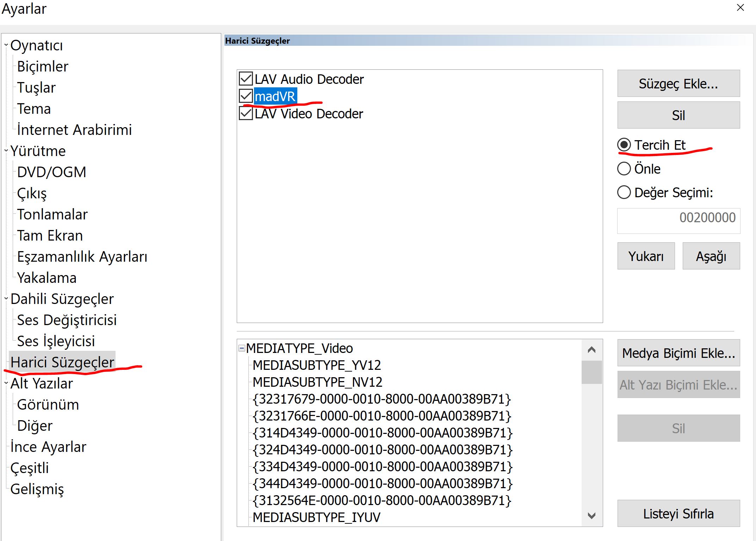Select the {314D4349-0000-0010-8000-00AA00389B71} row
Image resolution: width=756 pixels, height=541 pixels.
[x=383, y=433]
